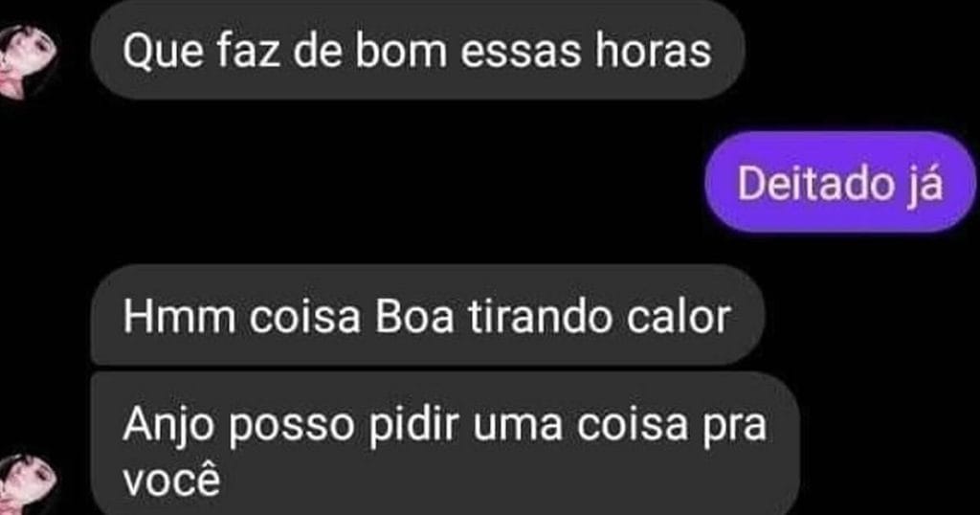Select the purple 'Deitado já' sent message
Screen dimensions: 980x515
coord(840,183)
